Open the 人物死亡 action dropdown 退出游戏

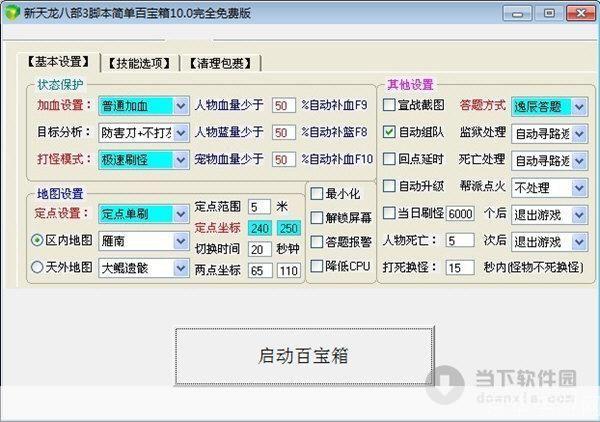tap(549, 242)
